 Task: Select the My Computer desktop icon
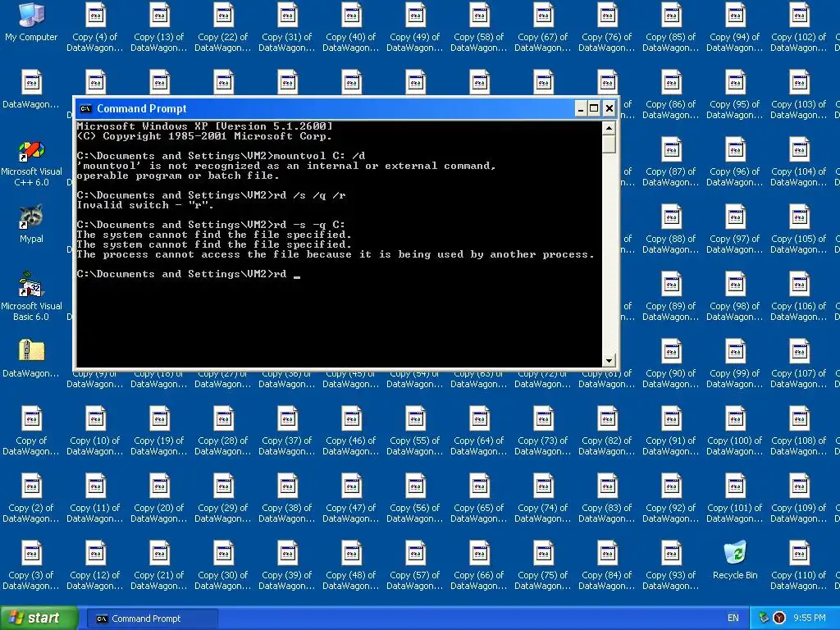point(31,21)
